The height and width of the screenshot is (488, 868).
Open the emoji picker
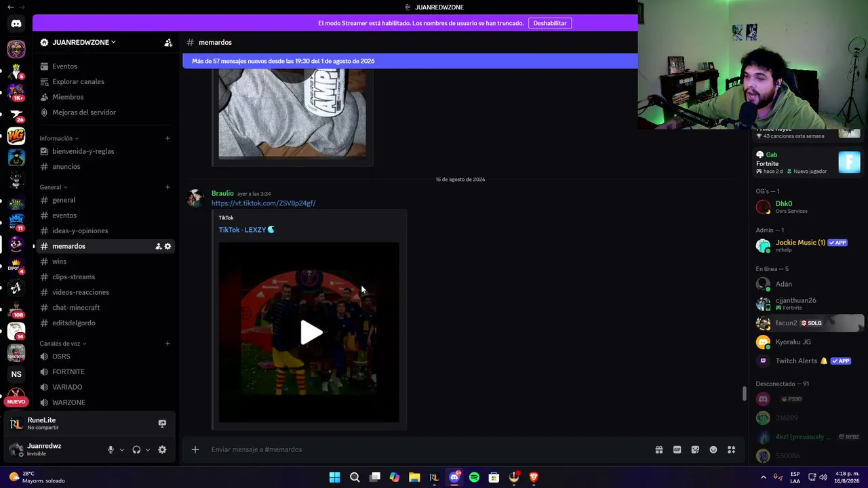713,449
